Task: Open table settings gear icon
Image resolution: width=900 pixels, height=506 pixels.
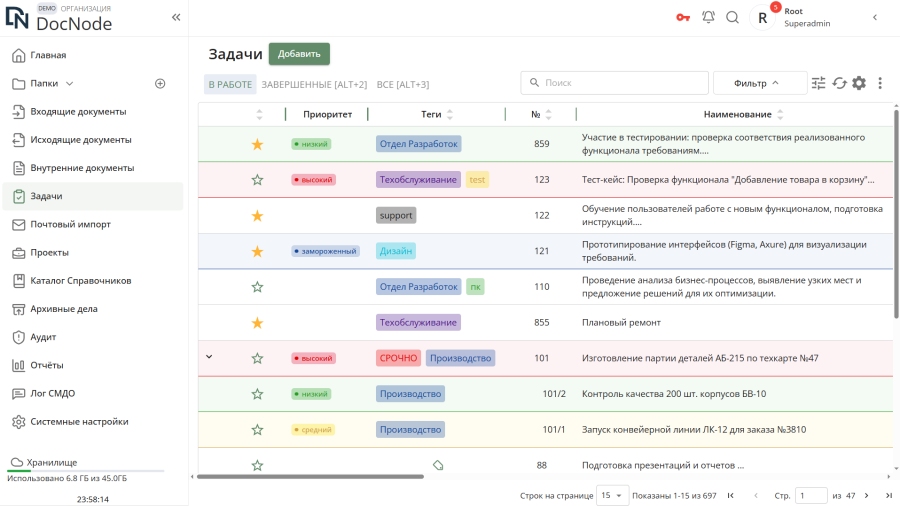Action: pos(859,83)
